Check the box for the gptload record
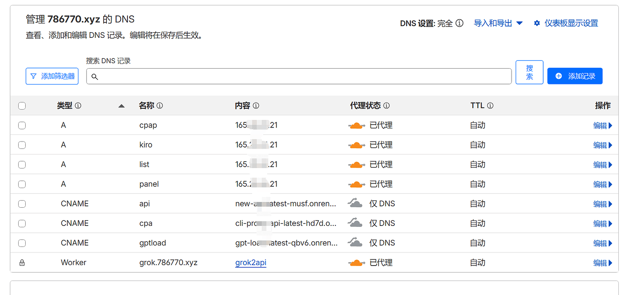 pos(22,243)
